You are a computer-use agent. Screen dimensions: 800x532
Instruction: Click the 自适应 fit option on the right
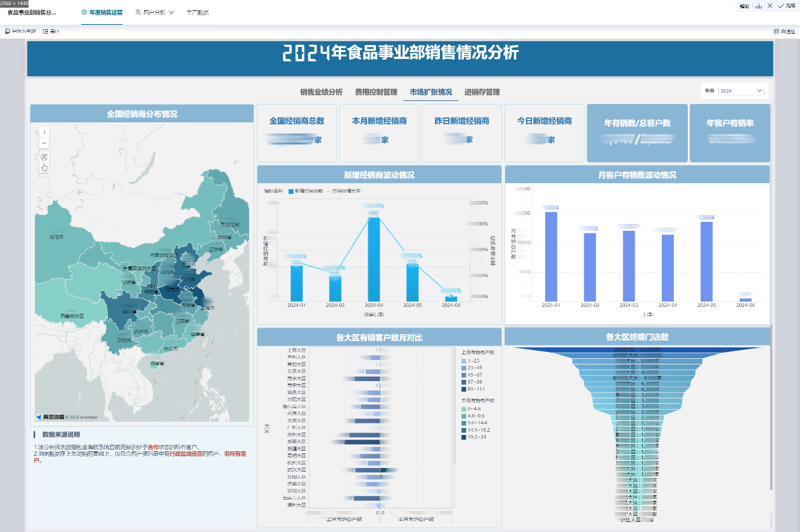tap(785, 31)
